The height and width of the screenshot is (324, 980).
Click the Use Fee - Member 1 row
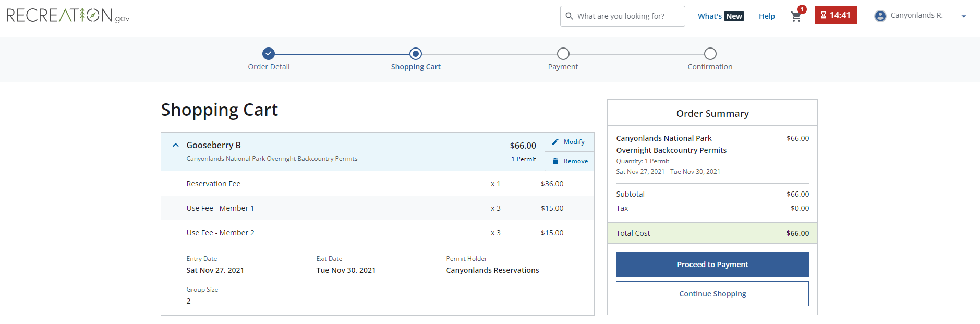378,208
